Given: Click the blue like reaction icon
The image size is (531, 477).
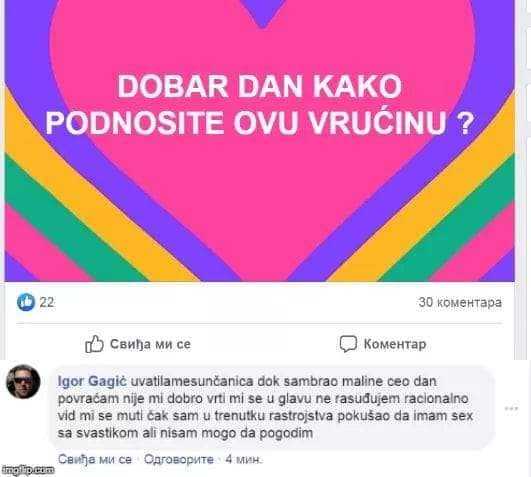Looking at the screenshot, I should (x=26, y=302).
